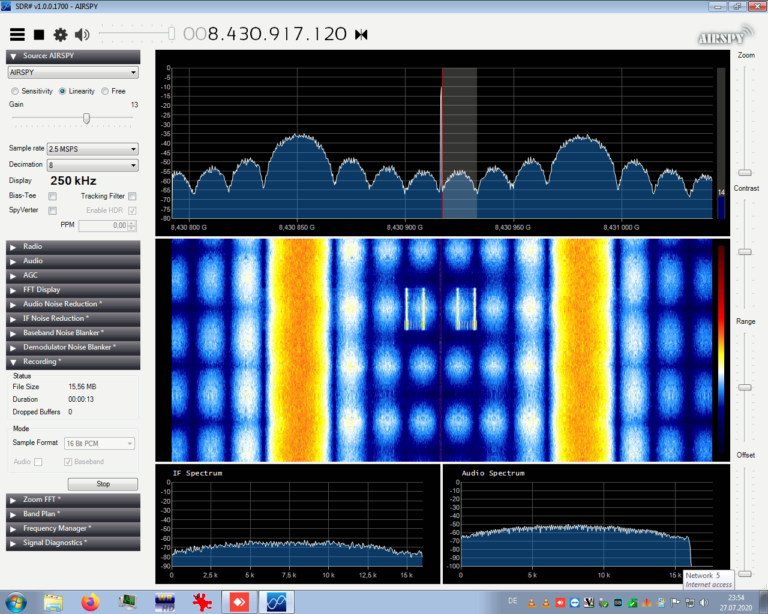Open the hamburger main menu
Viewport: 768px width, 614px height.
[x=17, y=34]
